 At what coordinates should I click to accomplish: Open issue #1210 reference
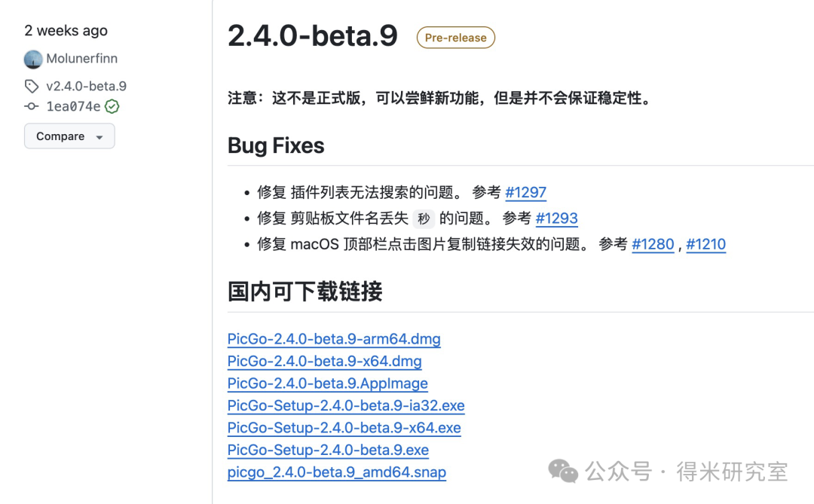click(x=706, y=244)
